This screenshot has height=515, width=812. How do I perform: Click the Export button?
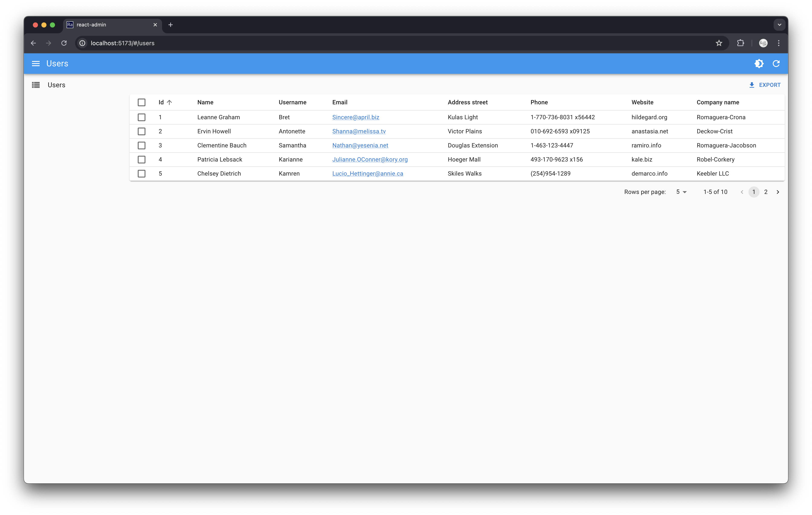764,85
